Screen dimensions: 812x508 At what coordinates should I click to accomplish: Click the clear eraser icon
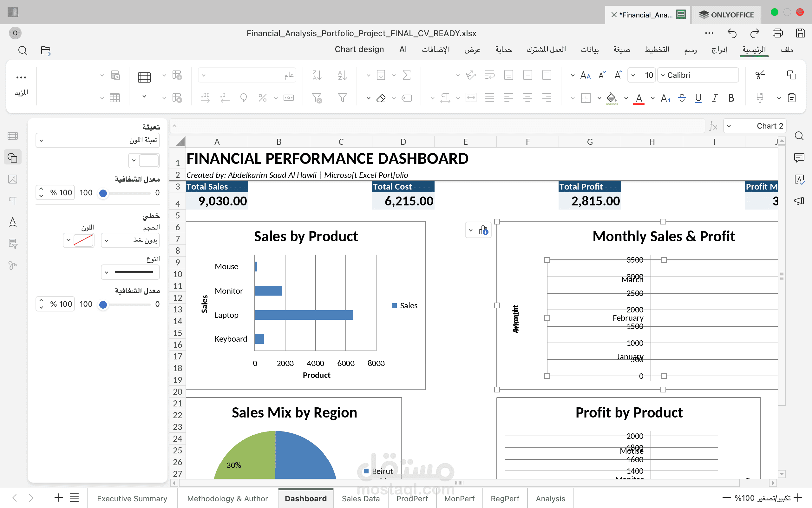coord(381,98)
